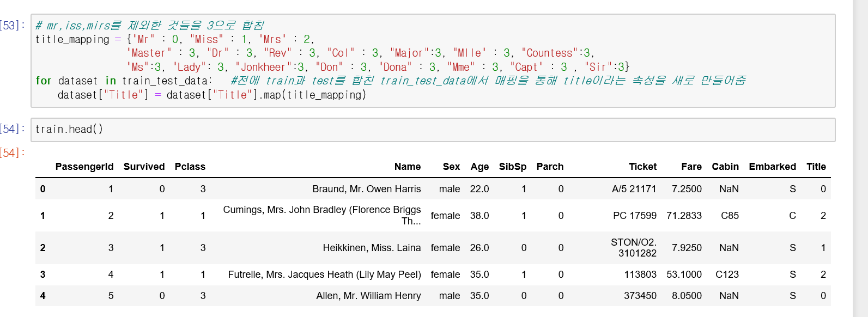This screenshot has width=868, height=317.
Task: Click the SibSp column header
Action: [x=513, y=167]
